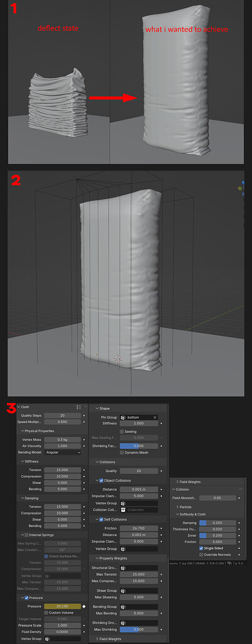
Task: Collapse the Softbody & Cloth subpanel
Action: (177, 514)
